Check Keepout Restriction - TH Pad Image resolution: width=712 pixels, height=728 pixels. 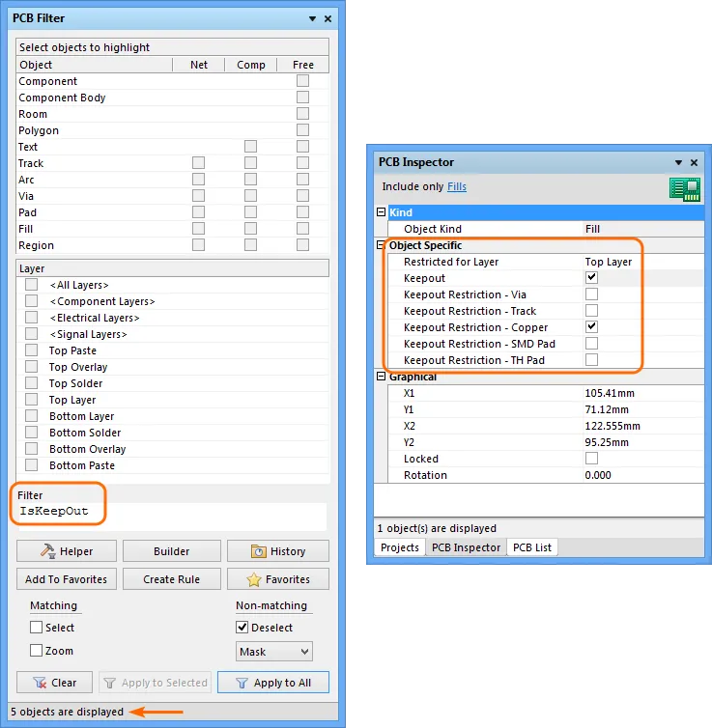click(x=591, y=359)
